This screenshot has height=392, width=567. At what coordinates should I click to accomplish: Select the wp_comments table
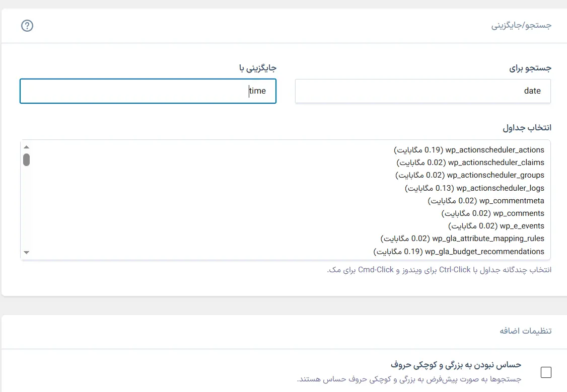[492, 213]
